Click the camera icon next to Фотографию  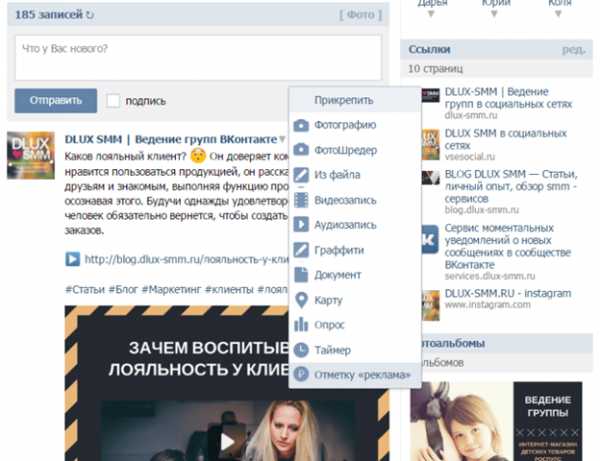click(301, 125)
